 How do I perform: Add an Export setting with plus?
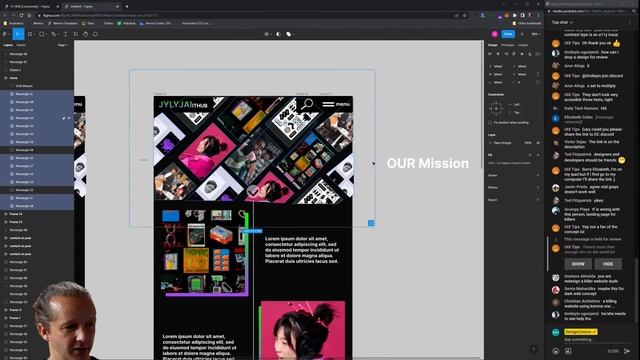538,200
